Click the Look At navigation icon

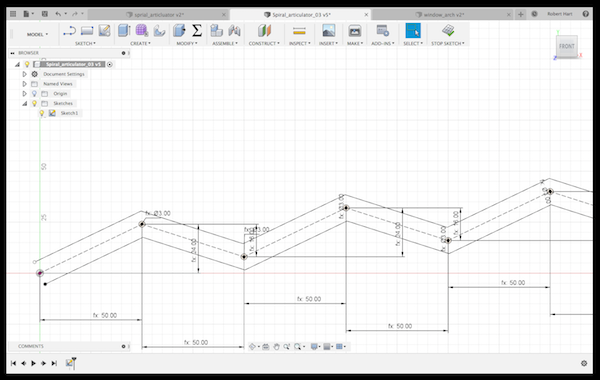266,347
